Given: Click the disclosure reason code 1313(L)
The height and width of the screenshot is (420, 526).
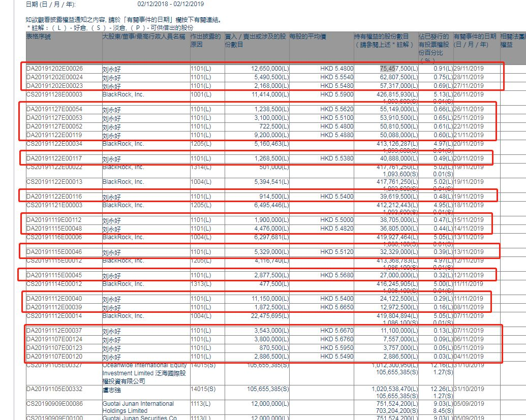Looking at the screenshot, I should [x=201, y=284].
